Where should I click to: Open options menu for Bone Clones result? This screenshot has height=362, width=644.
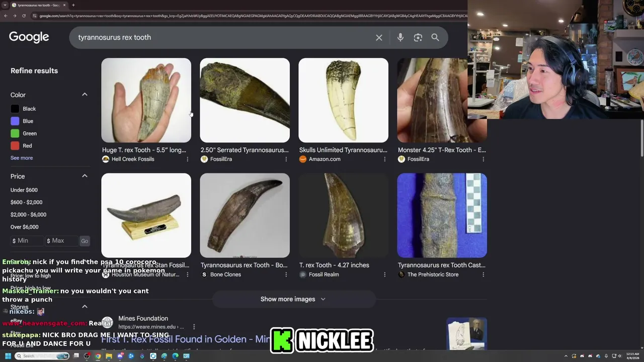(x=286, y=275)
